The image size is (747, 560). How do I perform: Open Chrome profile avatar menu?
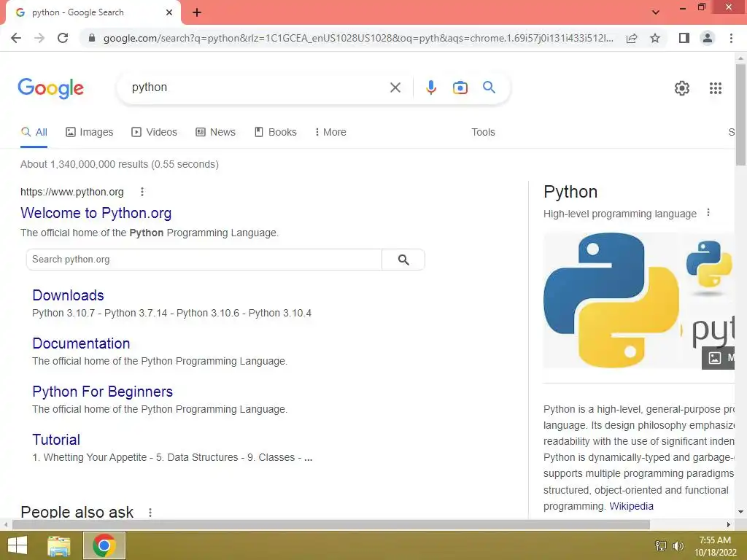(708, 38)
